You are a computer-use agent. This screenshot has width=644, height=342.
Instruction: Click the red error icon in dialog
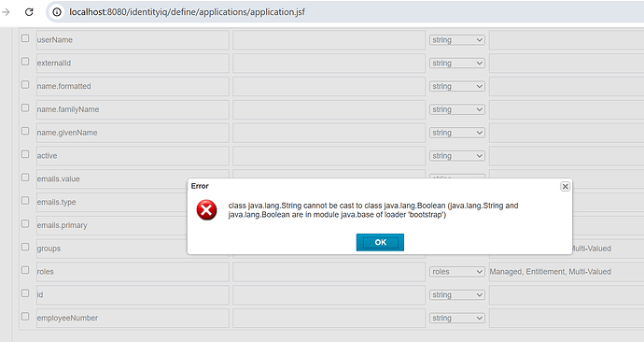(206, 210)
